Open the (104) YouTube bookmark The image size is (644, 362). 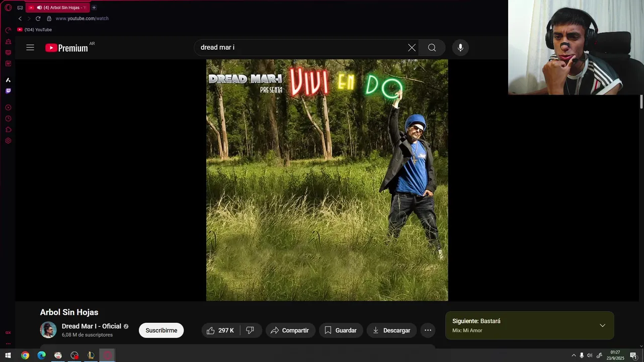pyautogui.click(x=35, y=30)
